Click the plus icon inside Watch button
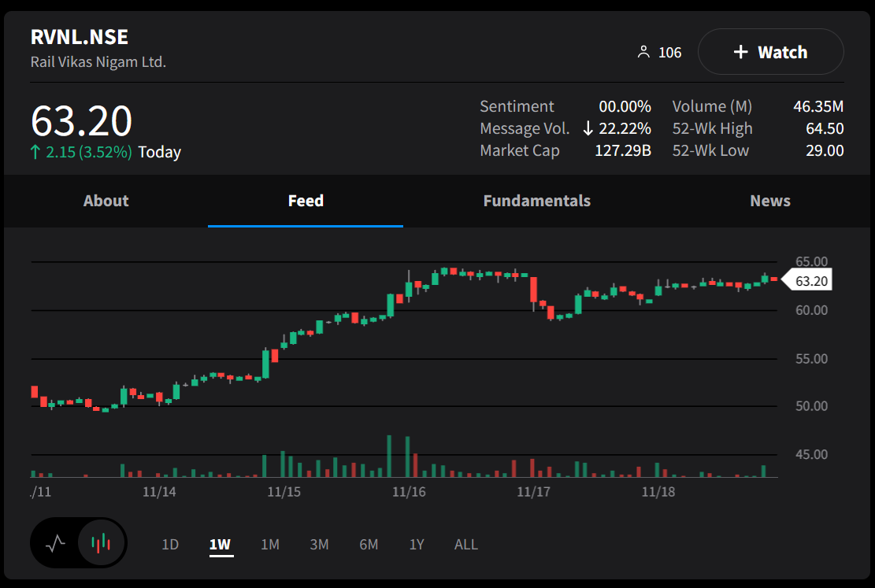 click(740, 51)
